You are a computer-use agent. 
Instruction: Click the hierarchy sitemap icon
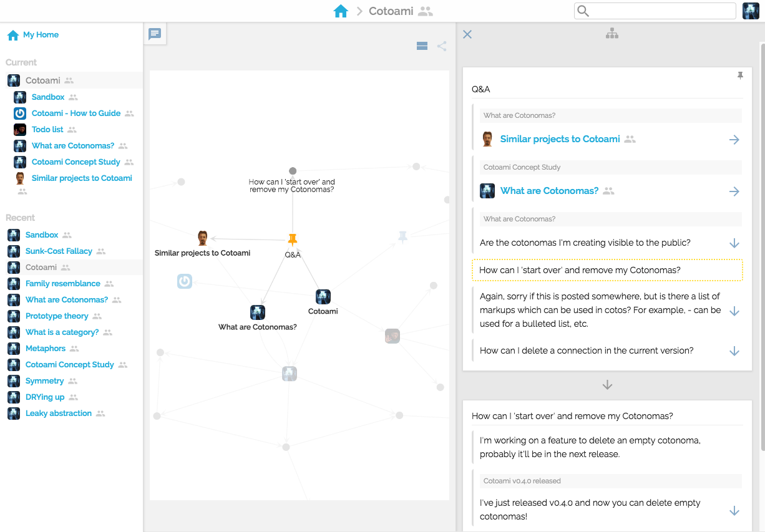[612, 34]
